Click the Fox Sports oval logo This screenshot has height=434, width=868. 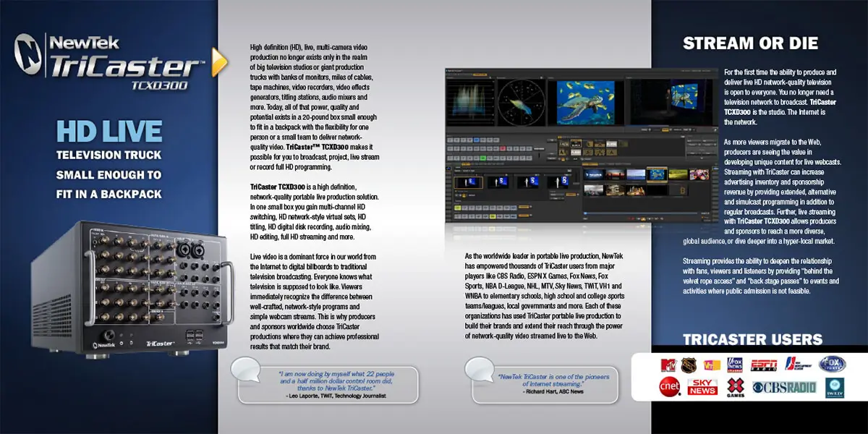click(832, 364)
